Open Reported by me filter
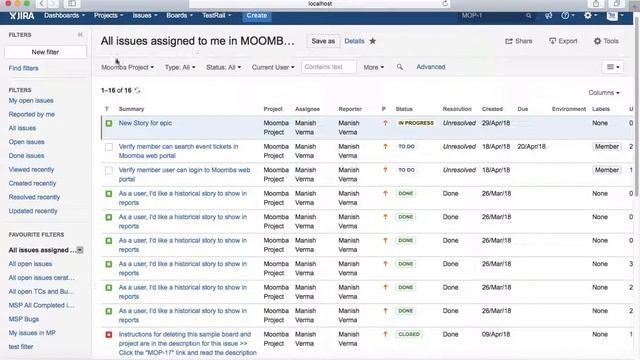The image size is (640, 360). pyautogui.click(x=31, y=114)
